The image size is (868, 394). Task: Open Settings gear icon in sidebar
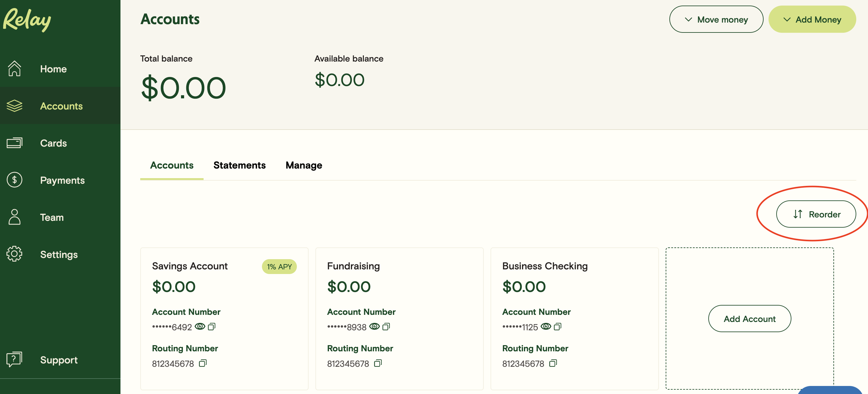(15, 254)
